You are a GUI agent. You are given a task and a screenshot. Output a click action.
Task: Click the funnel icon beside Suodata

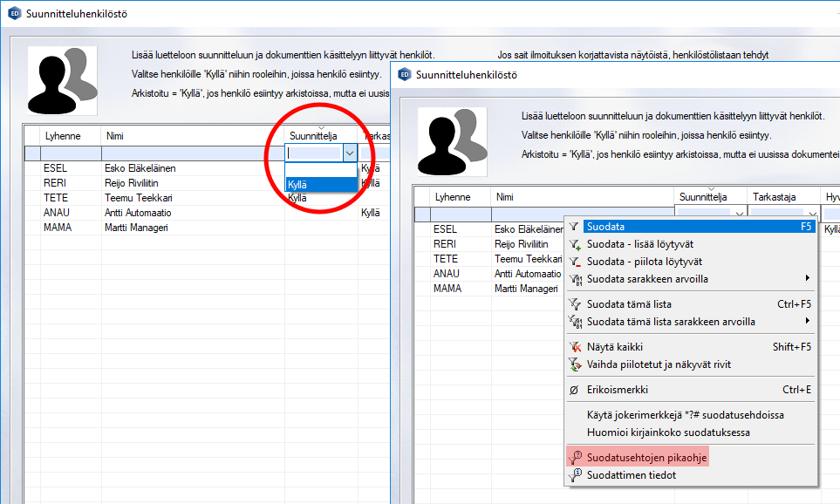pyautogui.click(x=575, y=227)
